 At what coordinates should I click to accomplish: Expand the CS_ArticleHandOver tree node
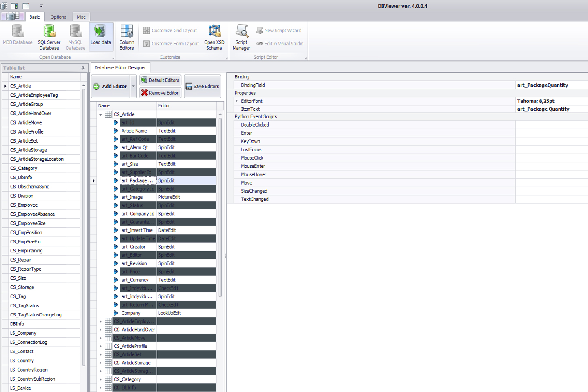(x=100, y=330)
